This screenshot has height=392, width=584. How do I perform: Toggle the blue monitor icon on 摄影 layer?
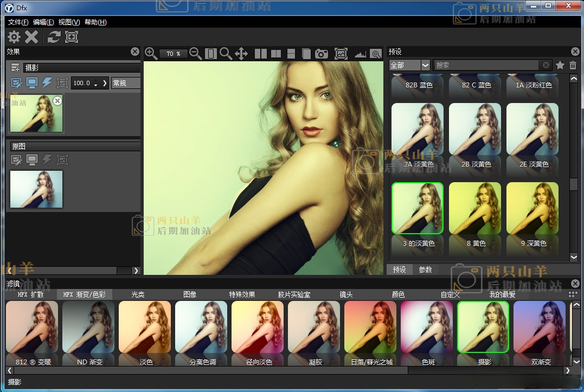pyautogui.click(x=32, y=83)
